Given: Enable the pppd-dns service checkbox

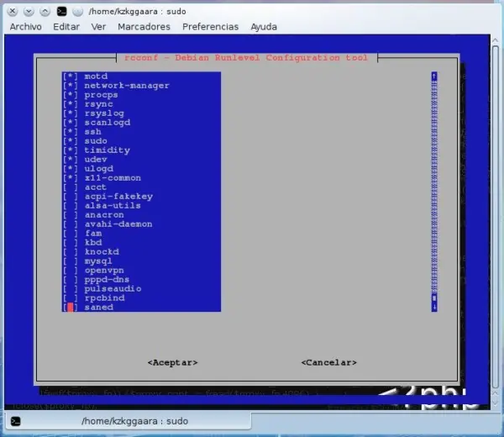Looking at the screenshot, I should 71,280.
